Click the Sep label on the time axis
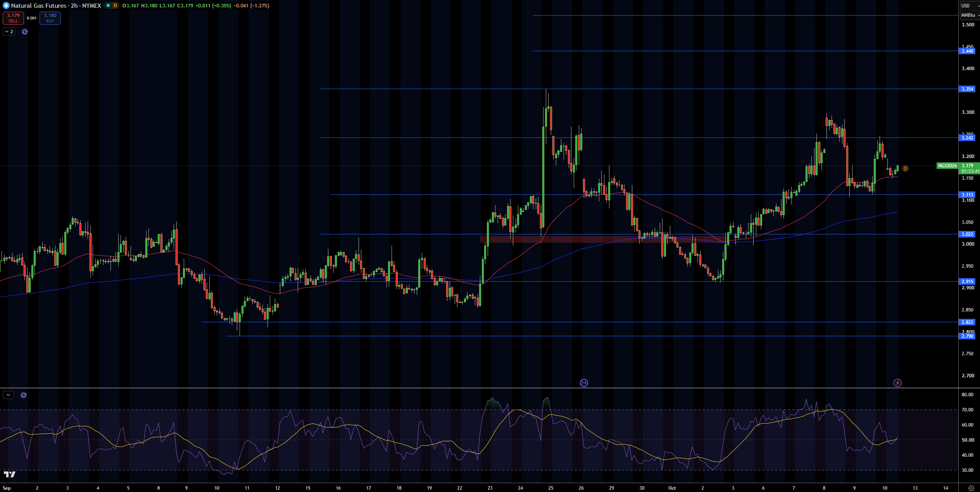Viewport: 980px width, 492px height. tap(7, 488)
